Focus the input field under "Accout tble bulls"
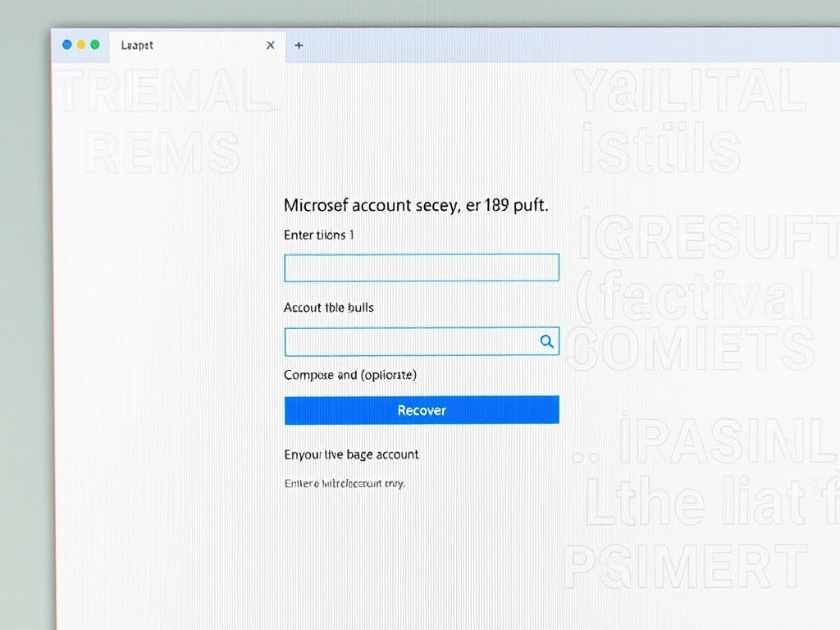This screenshot has width=840, height=630. tap(422, 341)
